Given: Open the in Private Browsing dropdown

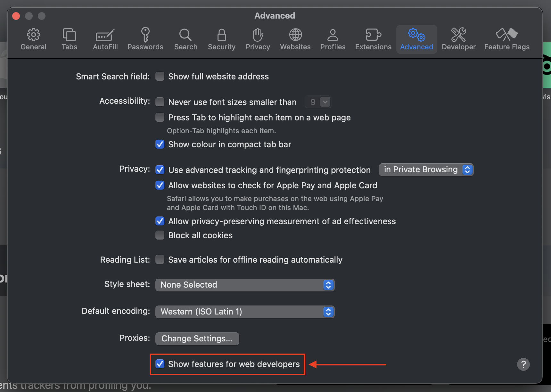Looking at the screenshot, I should click(x=426, y=169).
